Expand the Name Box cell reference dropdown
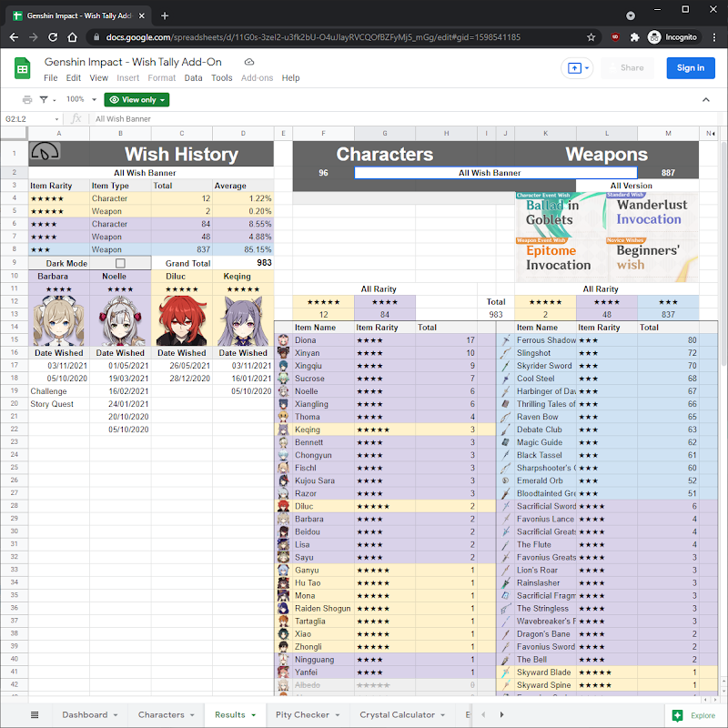728x728 pixels. [x=56, y=119]
